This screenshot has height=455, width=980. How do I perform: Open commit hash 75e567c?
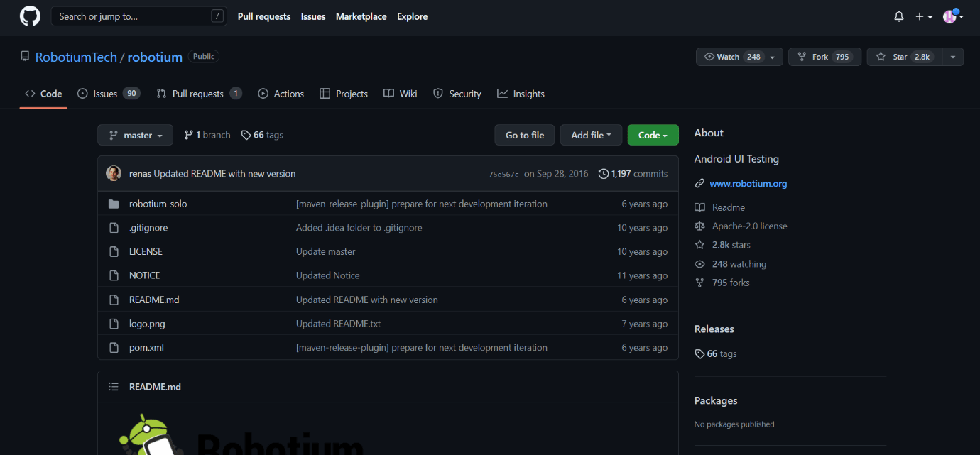503,174
